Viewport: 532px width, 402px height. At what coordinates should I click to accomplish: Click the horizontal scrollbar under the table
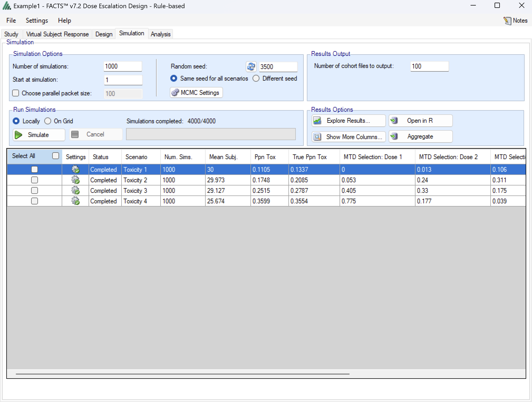pyautogui.click(x=182, y=374)
